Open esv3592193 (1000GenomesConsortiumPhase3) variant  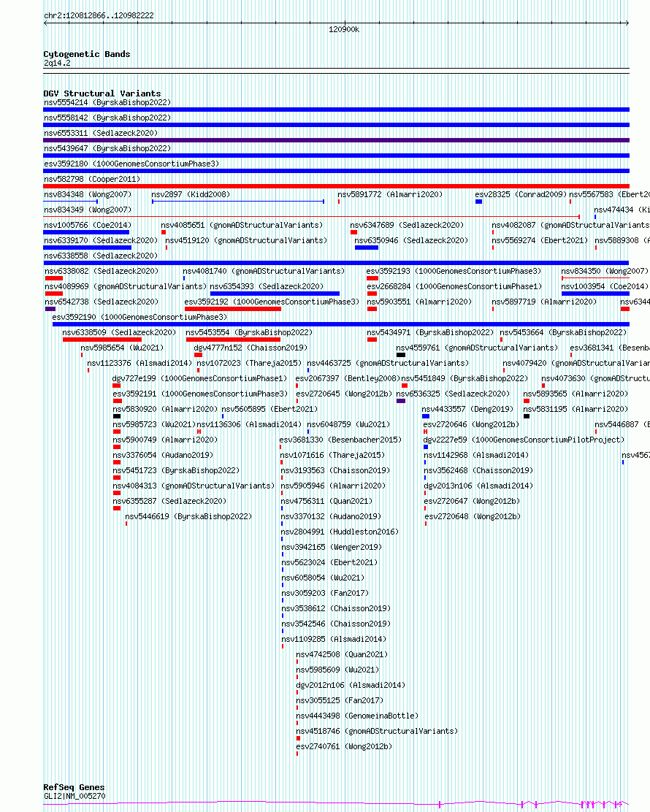click(454, 271)
